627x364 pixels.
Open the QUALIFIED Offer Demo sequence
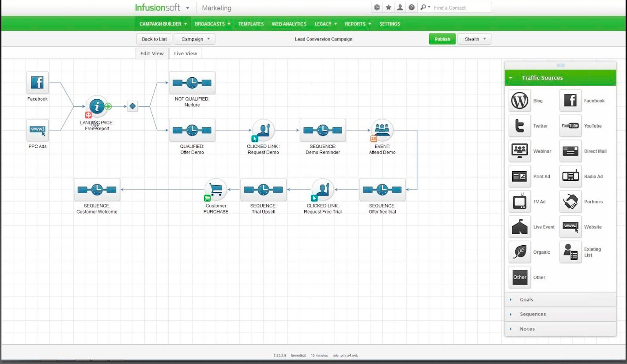[192, 130]
